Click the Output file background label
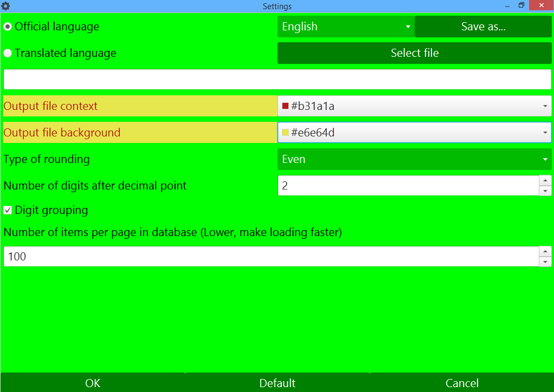554x392 pixels. (62, 133)
